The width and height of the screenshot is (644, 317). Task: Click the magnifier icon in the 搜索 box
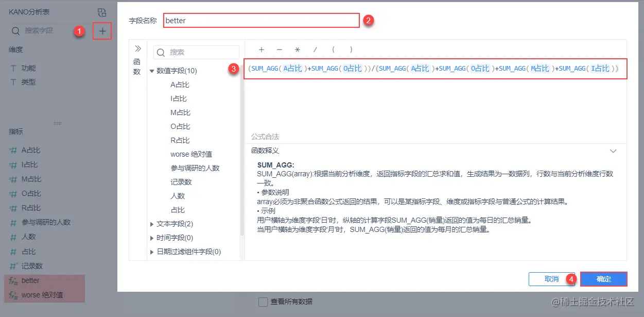click(162, 52)
